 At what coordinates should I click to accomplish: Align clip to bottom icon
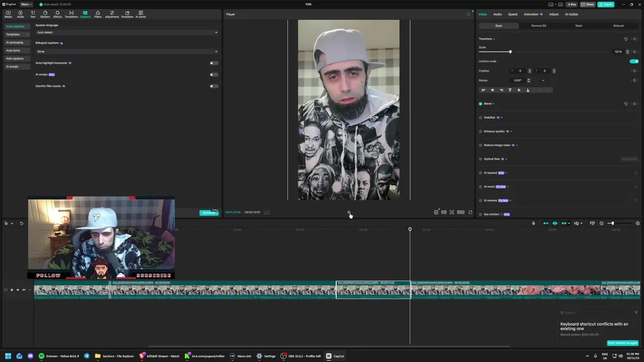click(528, 90)
